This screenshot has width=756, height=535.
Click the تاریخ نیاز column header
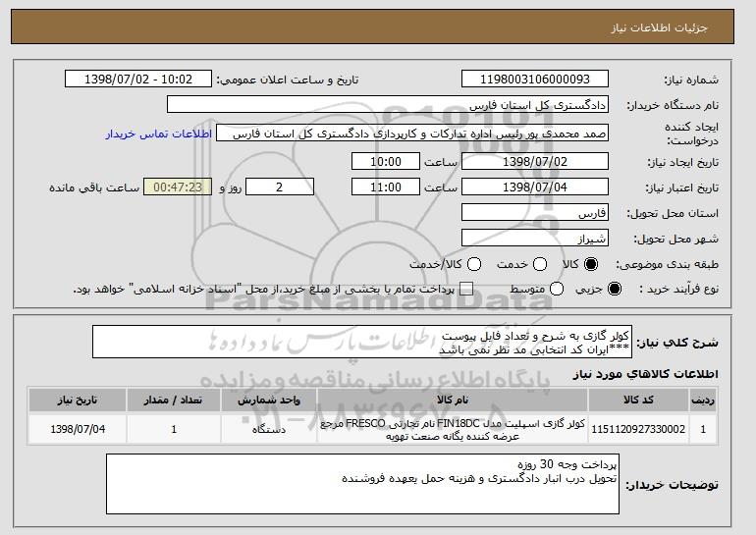coord(78,401)
